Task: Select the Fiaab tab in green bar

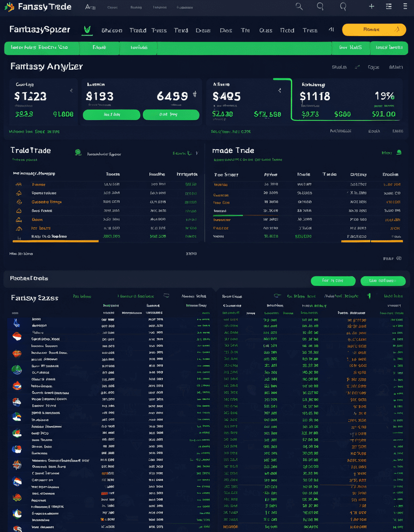Action: coord(99,48)
